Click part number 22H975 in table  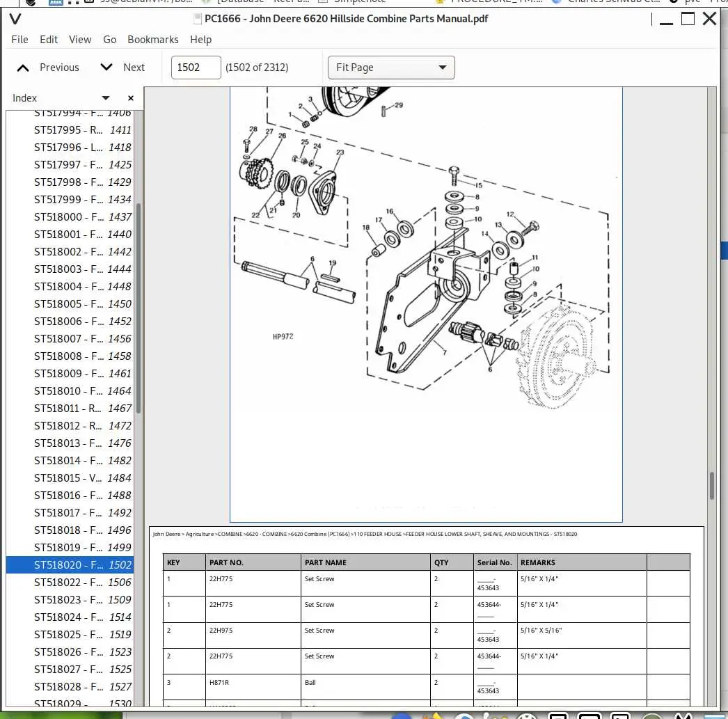[221, 631]
